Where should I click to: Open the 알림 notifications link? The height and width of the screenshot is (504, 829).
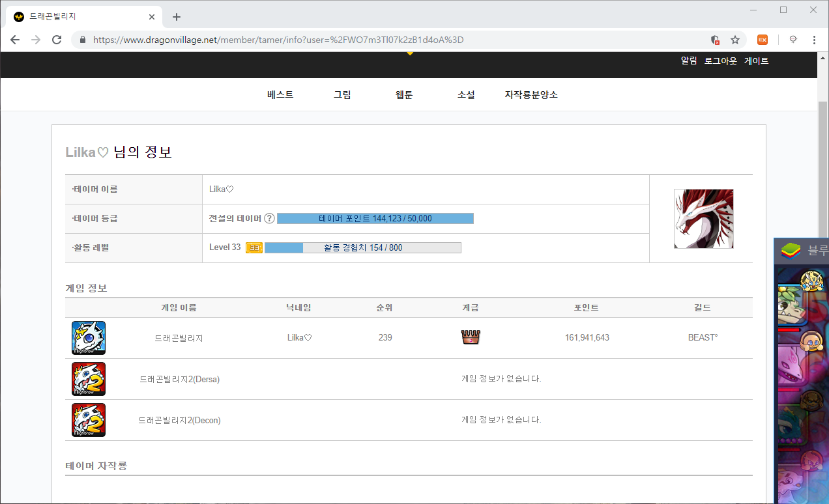click(689, 61)
